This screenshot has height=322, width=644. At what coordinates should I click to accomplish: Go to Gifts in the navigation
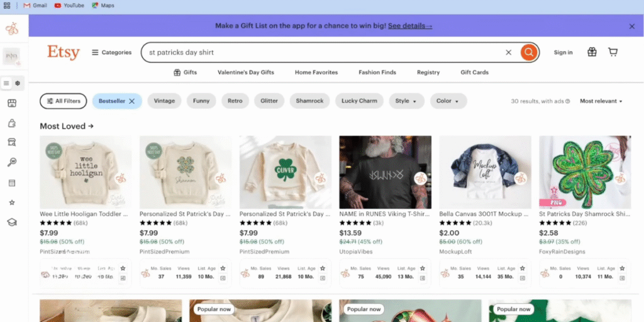coord(186,73)
